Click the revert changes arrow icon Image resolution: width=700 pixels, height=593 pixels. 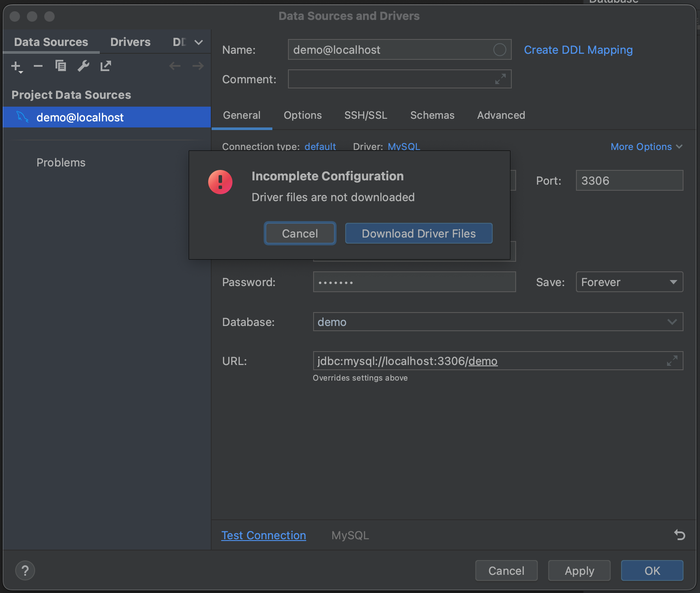(x=680, y=535)
